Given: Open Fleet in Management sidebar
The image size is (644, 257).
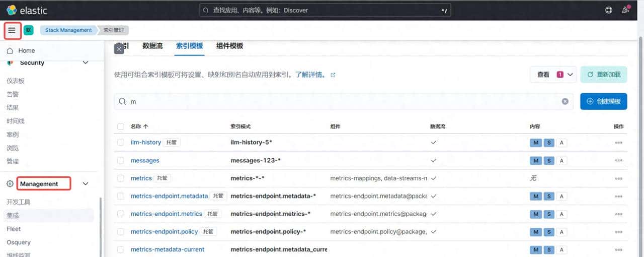Looking at the screenshot, I should 14,229.
